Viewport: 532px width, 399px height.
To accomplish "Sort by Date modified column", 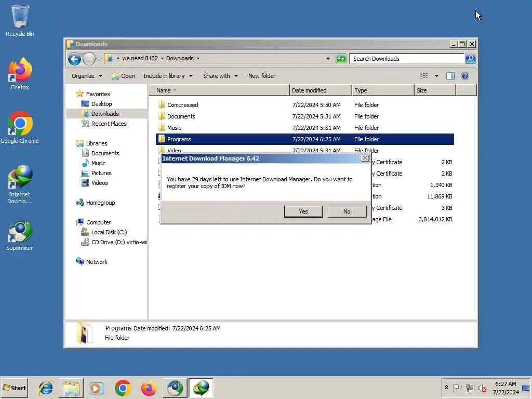I will click(321, 90).
